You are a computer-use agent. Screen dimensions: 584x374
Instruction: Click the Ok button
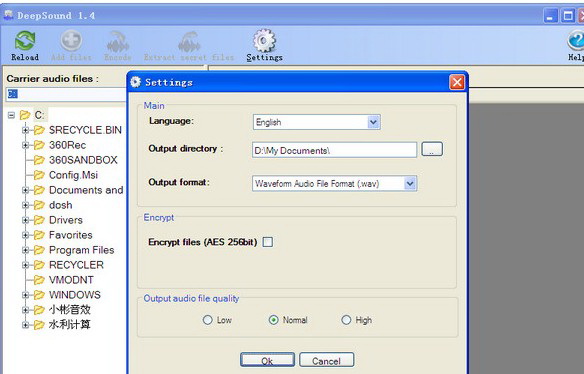(x=267, y=360)
